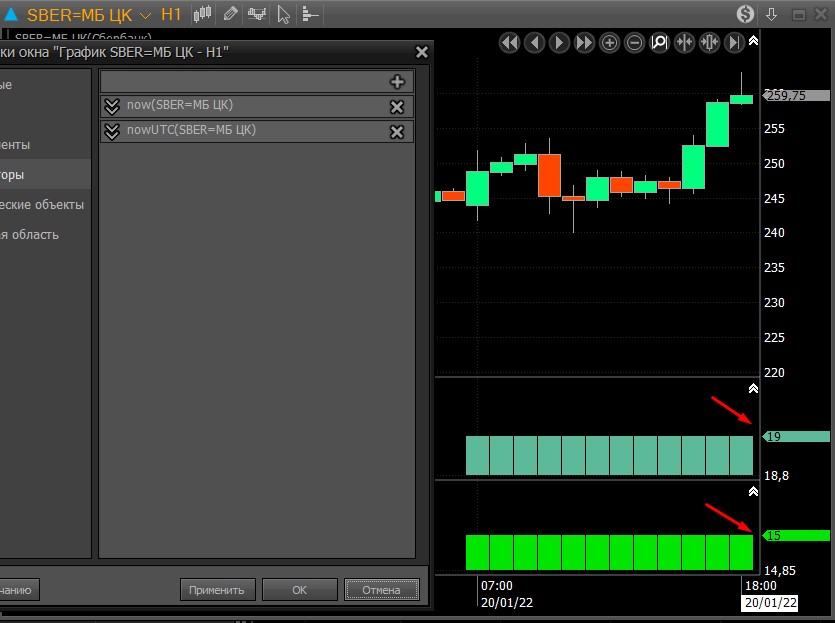This screenshot has height=623, width=835.
Task: Expand the now(SBER=МБ ЦК) indicator settings
Action: (112, 107)
